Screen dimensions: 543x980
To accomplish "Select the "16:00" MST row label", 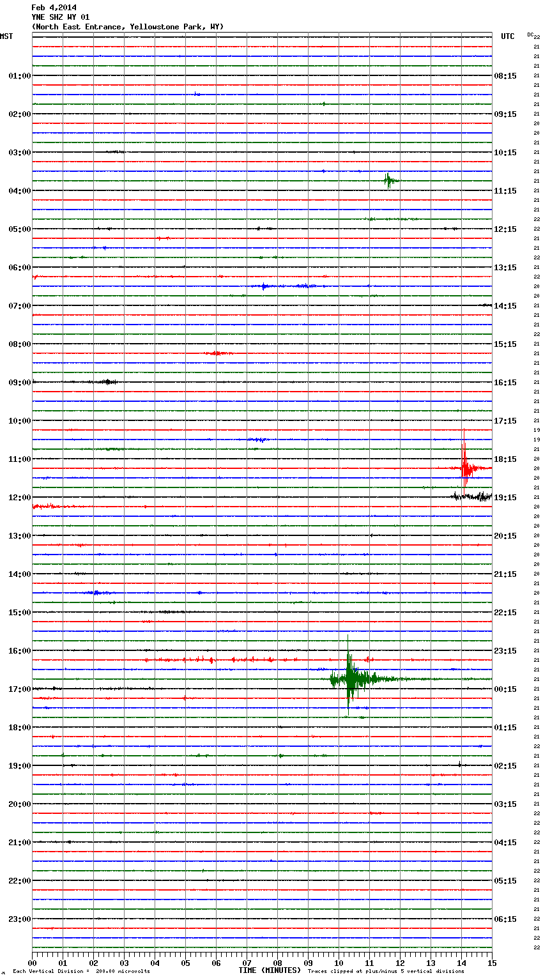I will [20, 651].
